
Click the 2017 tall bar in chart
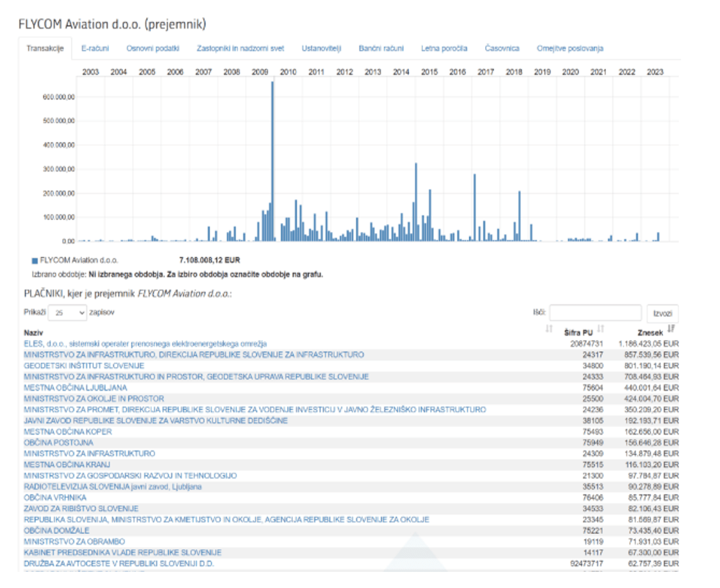click(x=475, y=208)
